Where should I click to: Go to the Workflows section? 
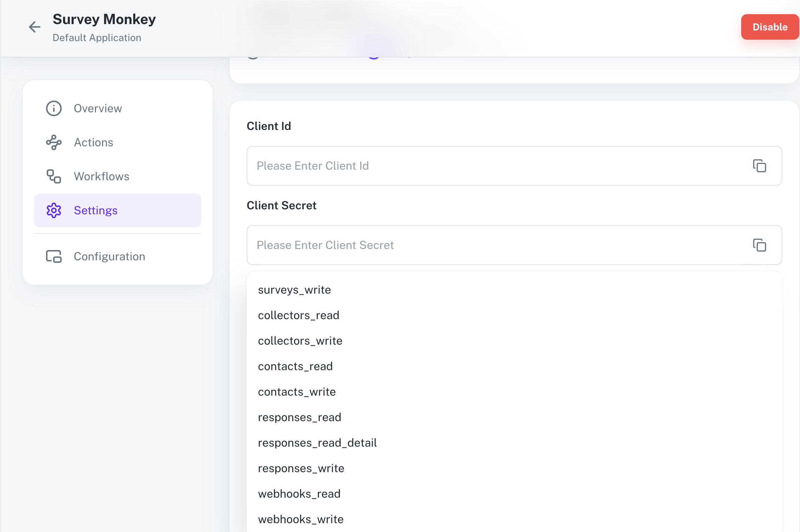pos(101,176)
